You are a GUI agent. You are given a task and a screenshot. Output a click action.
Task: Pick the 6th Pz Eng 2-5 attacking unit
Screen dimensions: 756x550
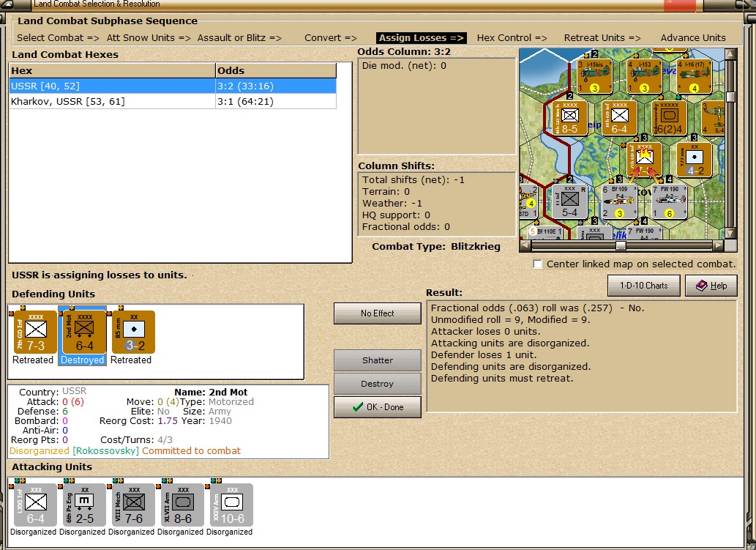pos(85,505)
